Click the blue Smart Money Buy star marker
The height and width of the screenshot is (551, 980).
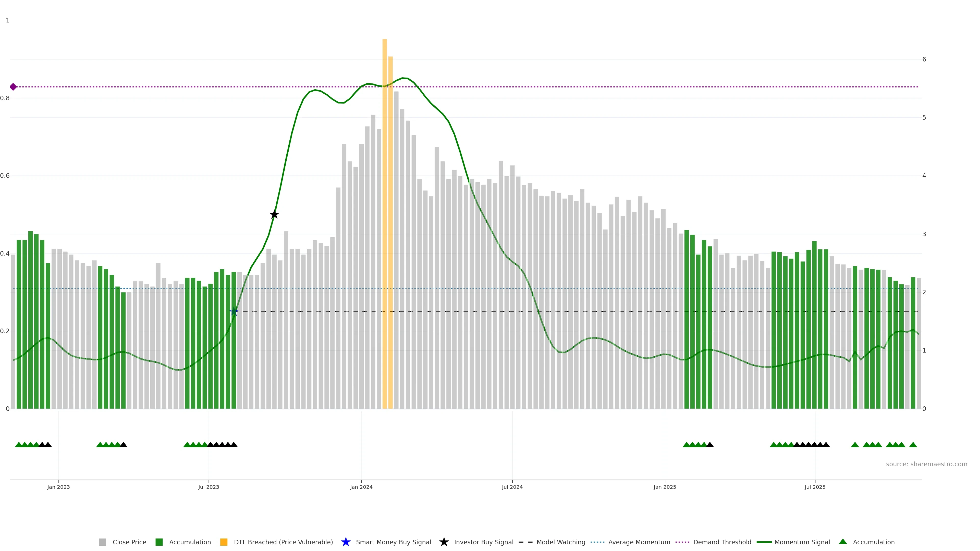pos(234,312)
